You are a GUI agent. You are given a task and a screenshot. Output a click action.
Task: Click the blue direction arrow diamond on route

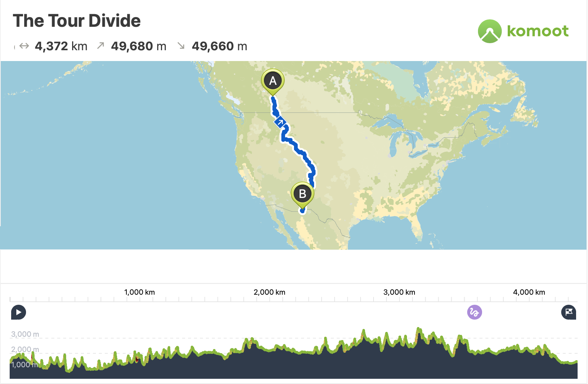(x=280, y=122)
